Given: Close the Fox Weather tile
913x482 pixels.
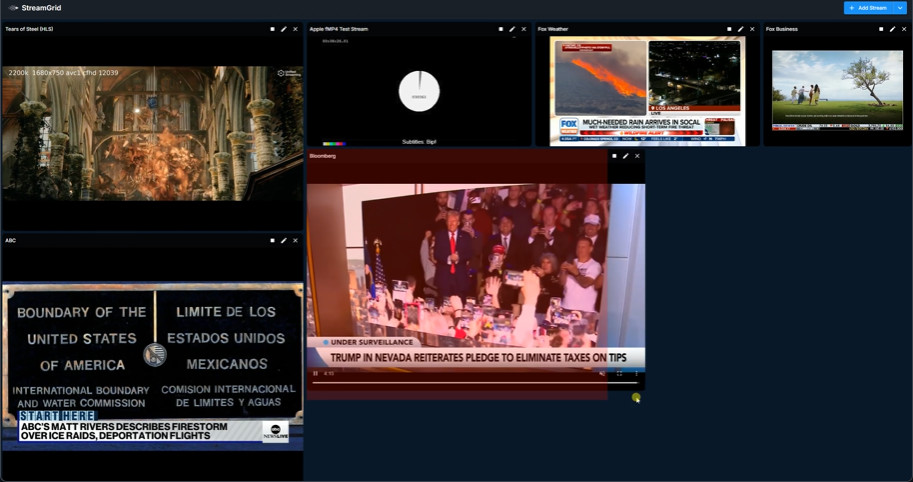Looking at the screenshot, I should [752, 29].
